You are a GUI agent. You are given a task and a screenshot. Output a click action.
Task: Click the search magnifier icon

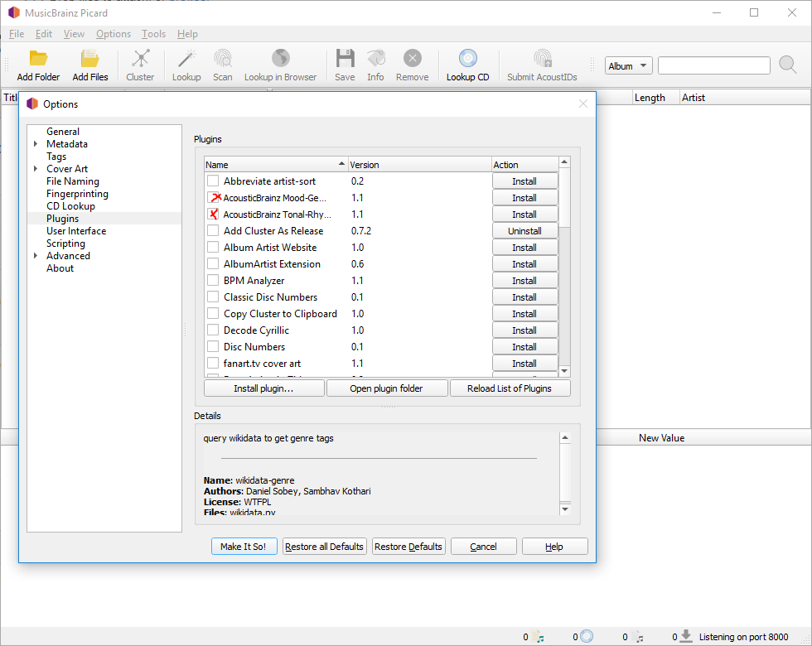coord(788,65)
